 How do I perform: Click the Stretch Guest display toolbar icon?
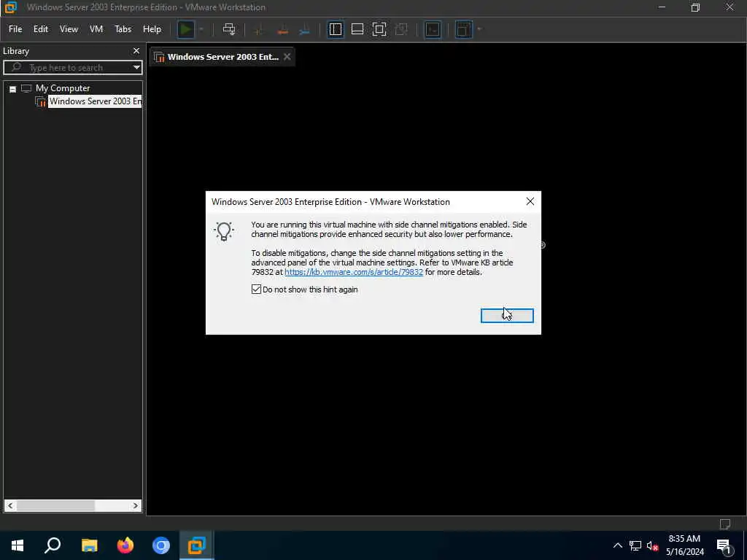(463, 29)
